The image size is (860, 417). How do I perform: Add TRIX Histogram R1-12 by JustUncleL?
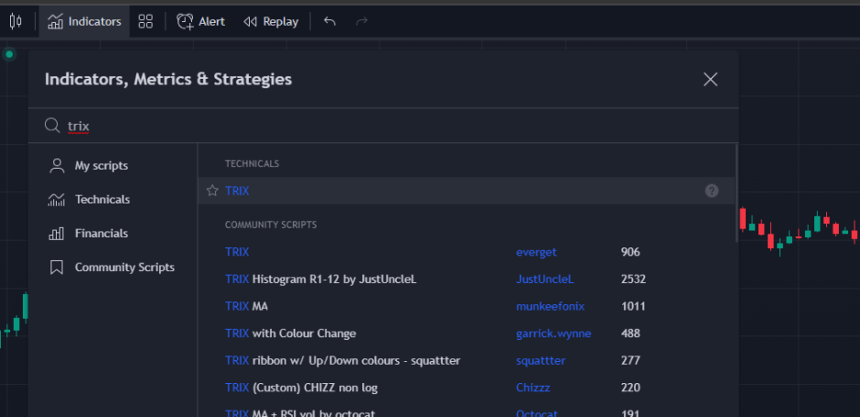point(320,279)
